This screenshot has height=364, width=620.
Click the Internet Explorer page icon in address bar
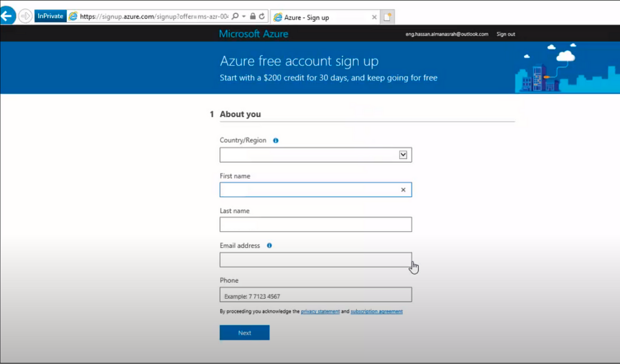(73, 16)
